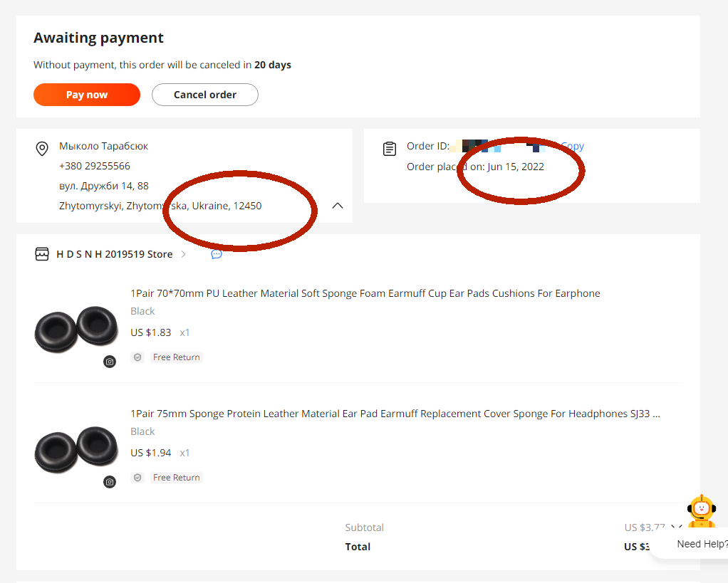Message the seller via chat bubble icon
Viewport: 728px width, 583px height.
pyautogui.click(x=217, y=254)
